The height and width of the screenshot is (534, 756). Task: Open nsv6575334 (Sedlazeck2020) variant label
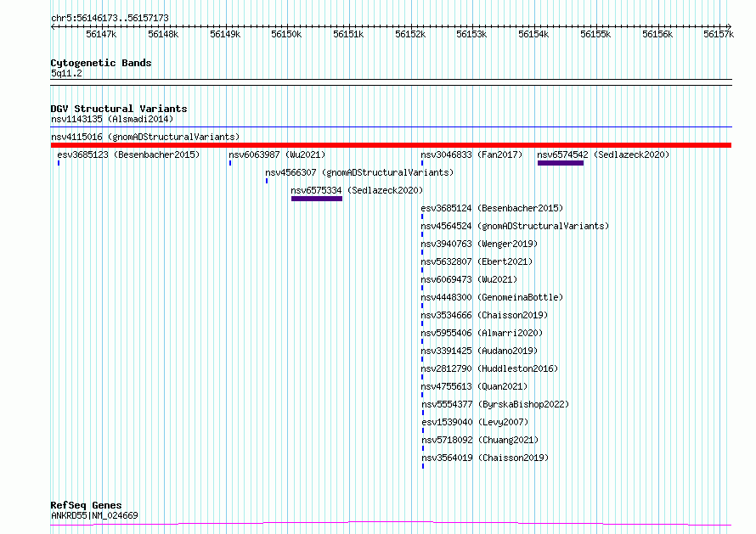click(x=357, y=190)
